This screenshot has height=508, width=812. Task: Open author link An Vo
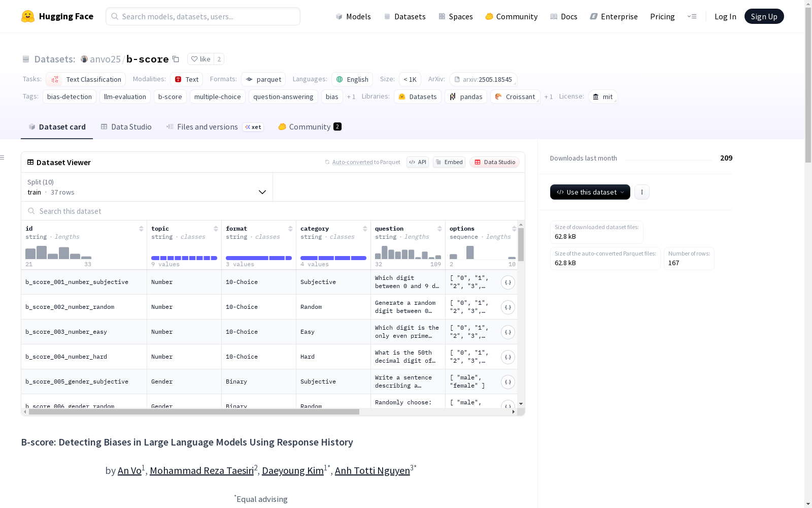click(x=129, y=471)
